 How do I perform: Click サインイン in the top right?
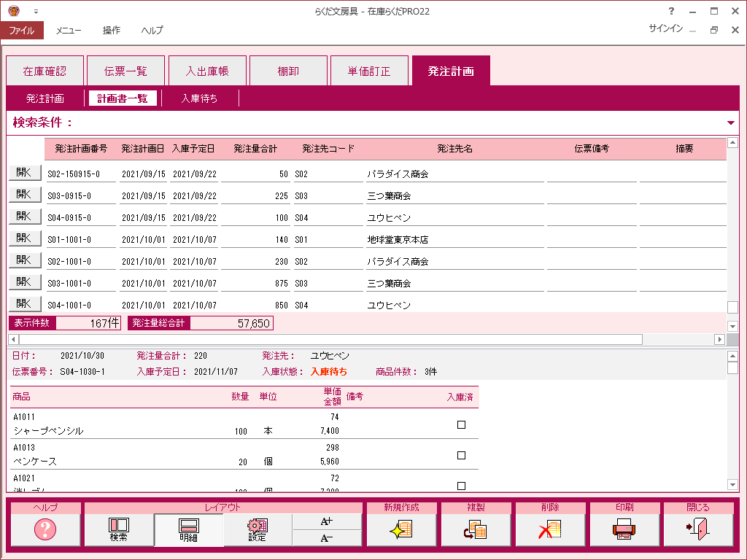pyautogui.click(x=665, y=28)
